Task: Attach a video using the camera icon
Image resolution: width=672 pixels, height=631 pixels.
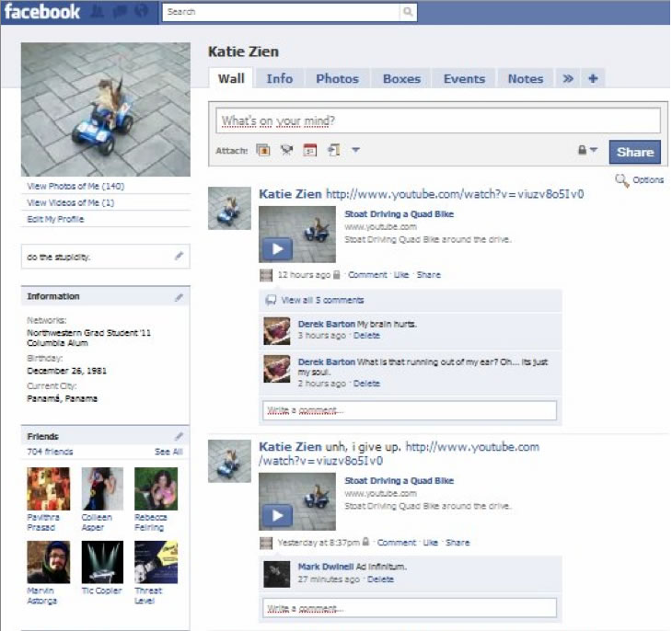Action: pos(286,150)
